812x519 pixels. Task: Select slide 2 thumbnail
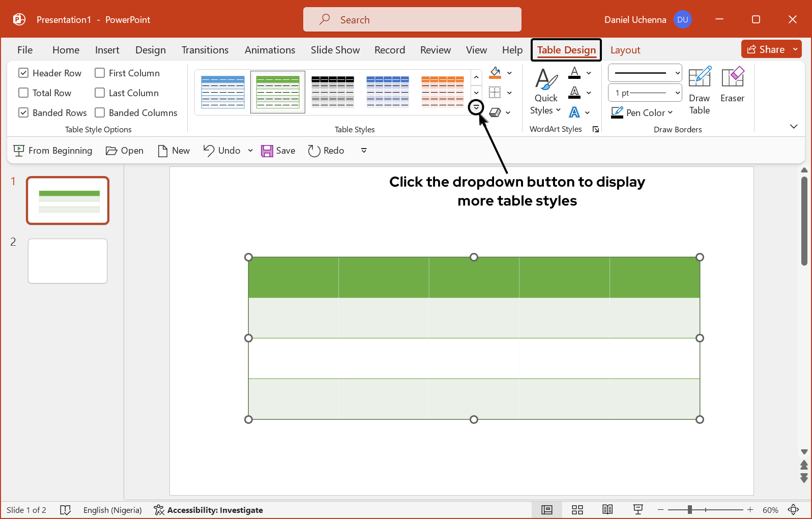tap(68, 261)
